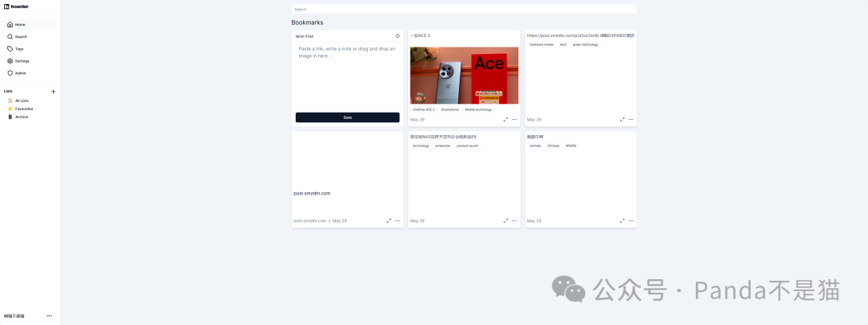Open the post.smzdm.com card title

click(x=312, y=193)
